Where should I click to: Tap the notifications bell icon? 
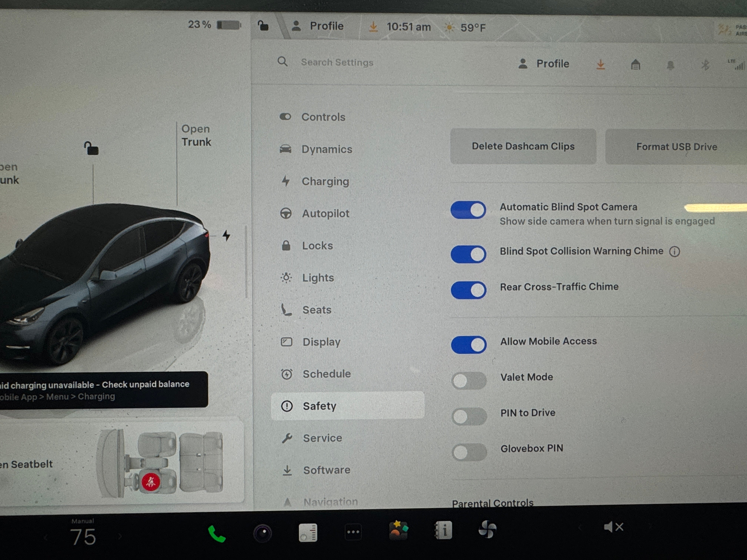click(670, 65)
